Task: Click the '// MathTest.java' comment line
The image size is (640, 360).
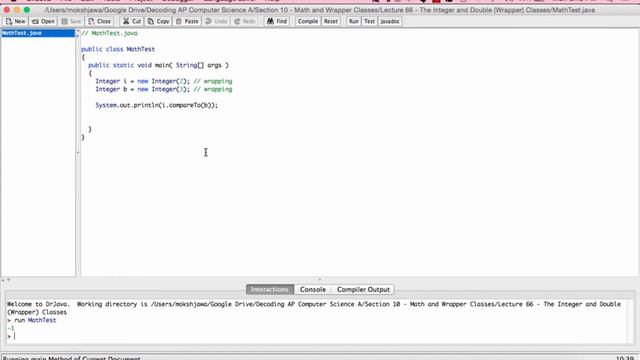Action: point(109,33)
